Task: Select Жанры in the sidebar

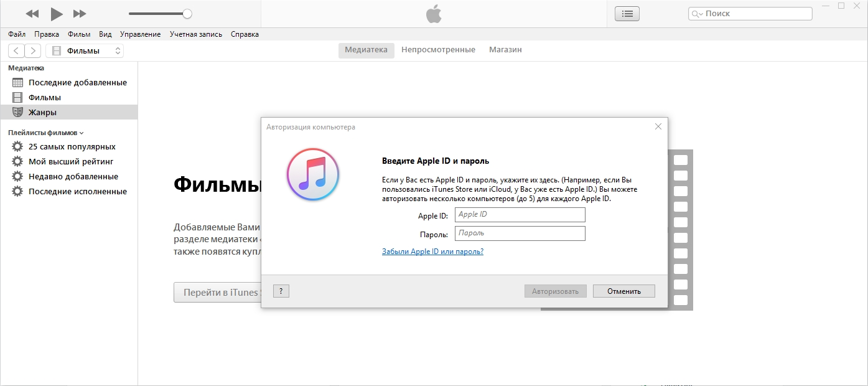Action: [68, 112]
